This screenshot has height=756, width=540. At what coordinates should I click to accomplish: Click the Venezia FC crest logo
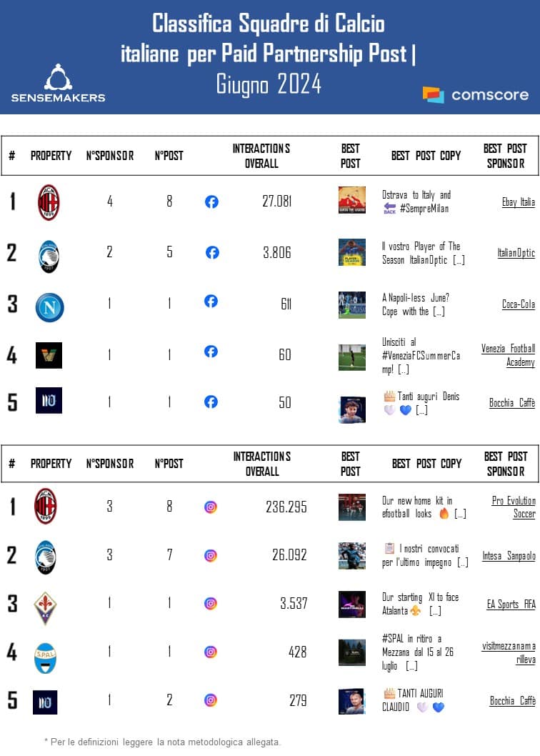pos(49,355)
